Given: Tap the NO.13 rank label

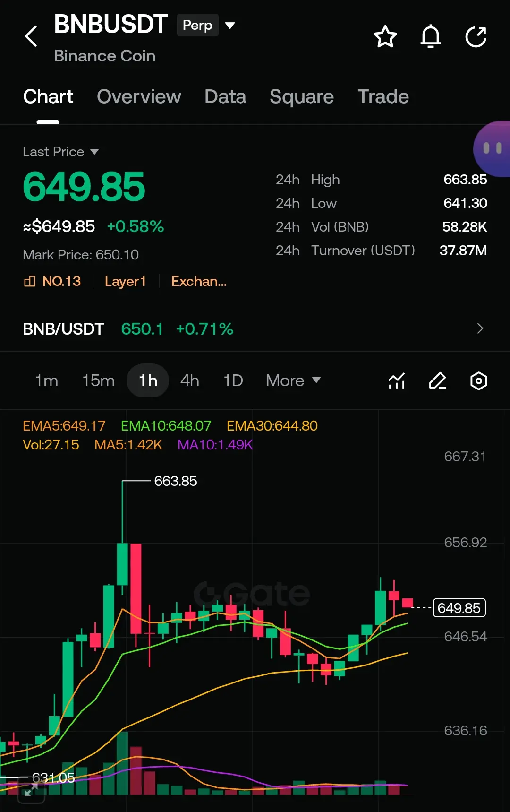Looking at the screenshot, I should pyautogui.click(x=61, y=281).
